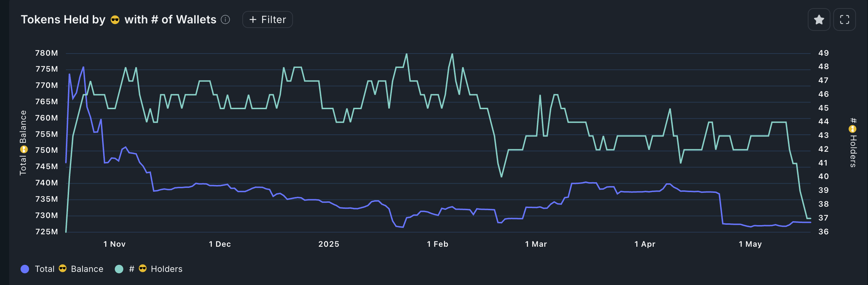Select the 2025 label on the x-axis
Viewport: 868px width, 285px height.
coord(329,244)
